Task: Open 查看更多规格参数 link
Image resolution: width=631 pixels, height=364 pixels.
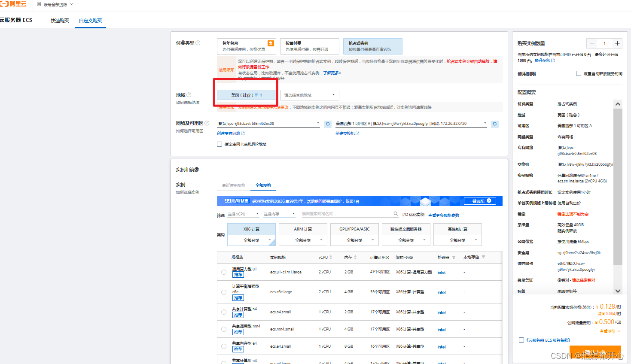Action: coord(444,215)
